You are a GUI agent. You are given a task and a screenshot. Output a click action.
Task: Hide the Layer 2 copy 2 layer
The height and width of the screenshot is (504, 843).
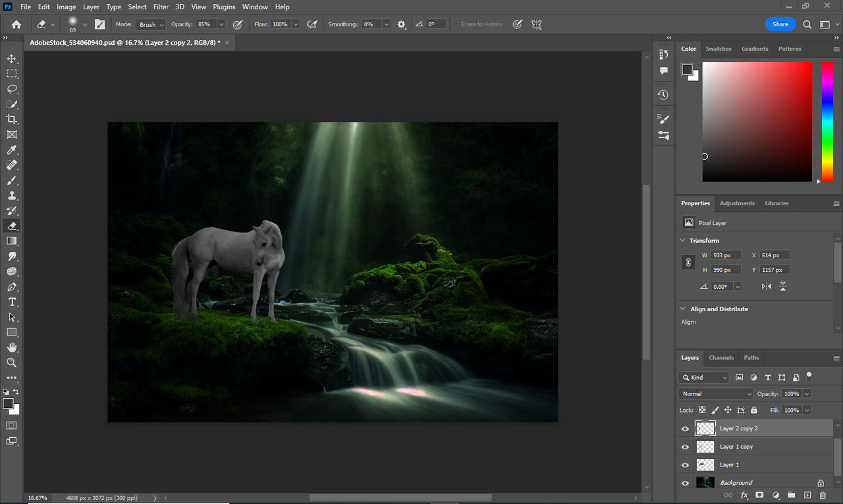(685, 429)
